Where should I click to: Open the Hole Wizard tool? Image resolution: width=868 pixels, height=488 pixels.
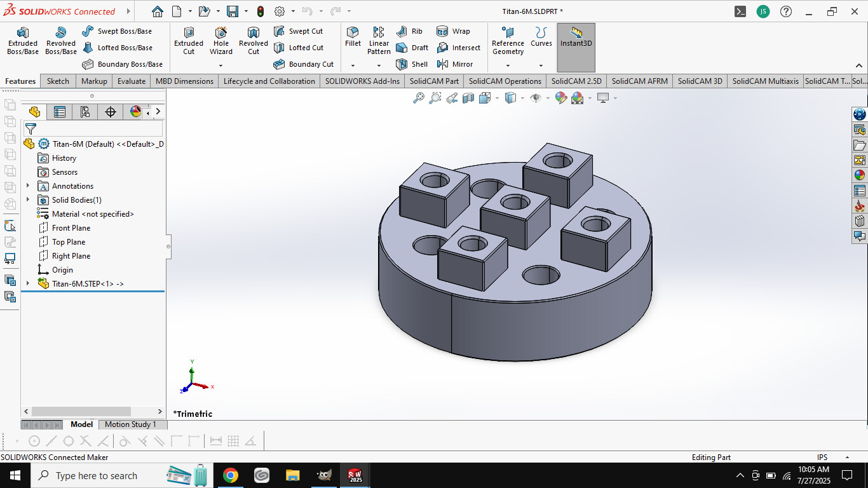coord(221,41)
